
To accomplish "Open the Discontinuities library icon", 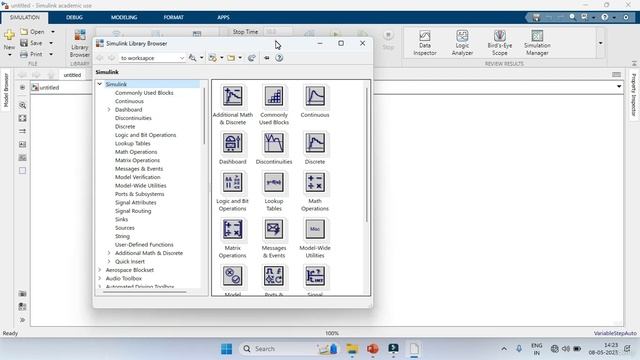I will (x=274, y=143).
